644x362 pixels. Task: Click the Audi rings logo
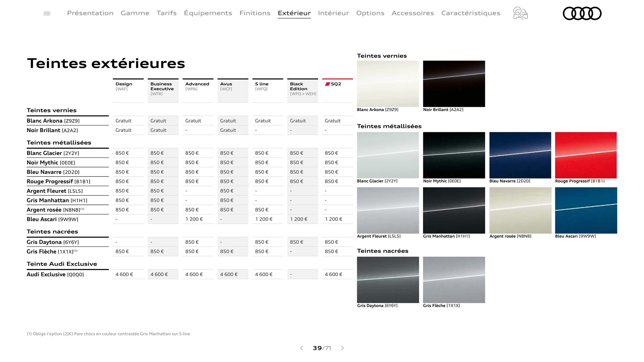[582, 13]
